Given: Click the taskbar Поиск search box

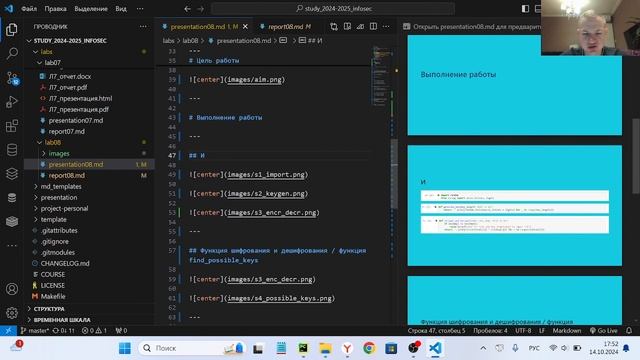Looking at the screenshot, I should (x=193, y=348).
